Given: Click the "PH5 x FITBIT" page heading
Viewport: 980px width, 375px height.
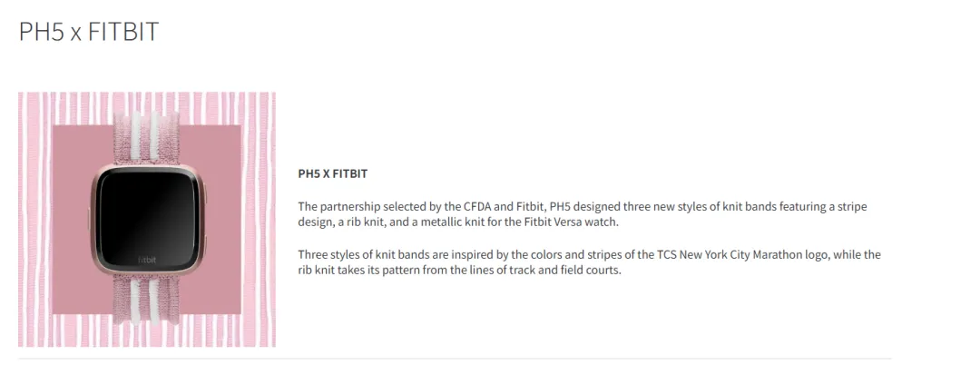Looking at the screenshot, I should pos(89,32).
